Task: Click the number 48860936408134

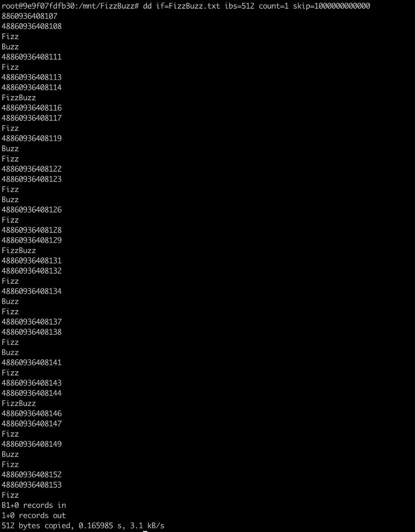Action: click(x=32, y=291)
